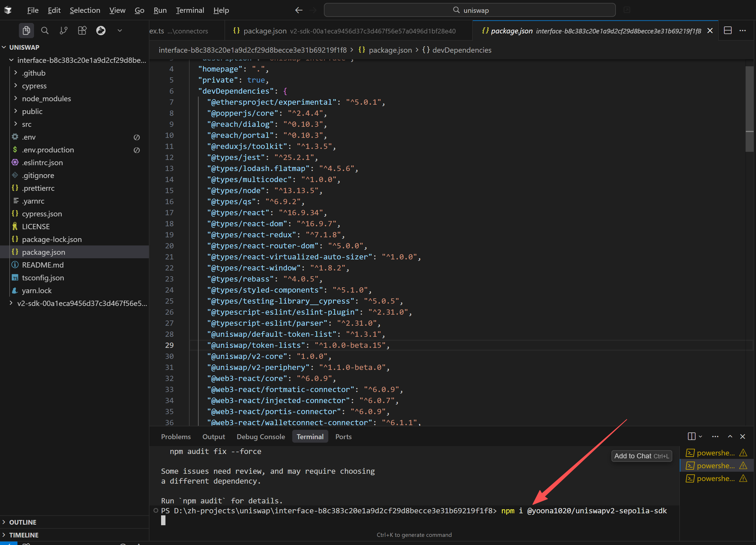Select the second powershell terminal instance

pyautogui.click(x=715, y=465)
